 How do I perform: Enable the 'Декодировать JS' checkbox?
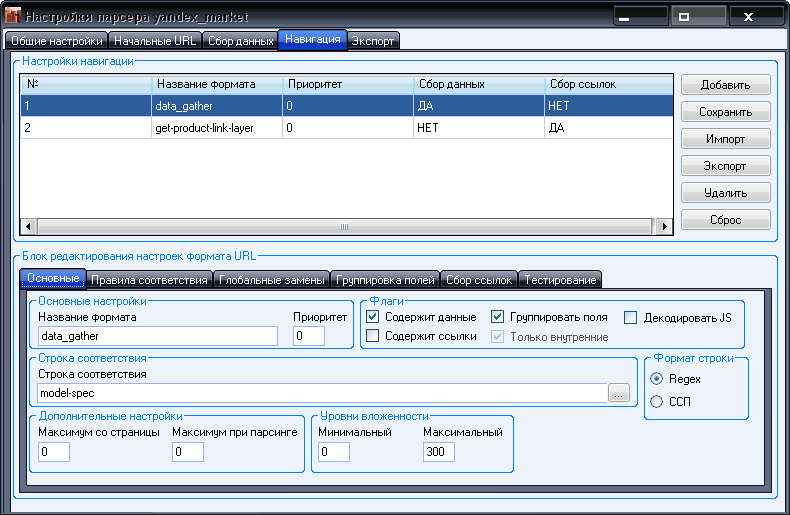click(x=631, y=317)
